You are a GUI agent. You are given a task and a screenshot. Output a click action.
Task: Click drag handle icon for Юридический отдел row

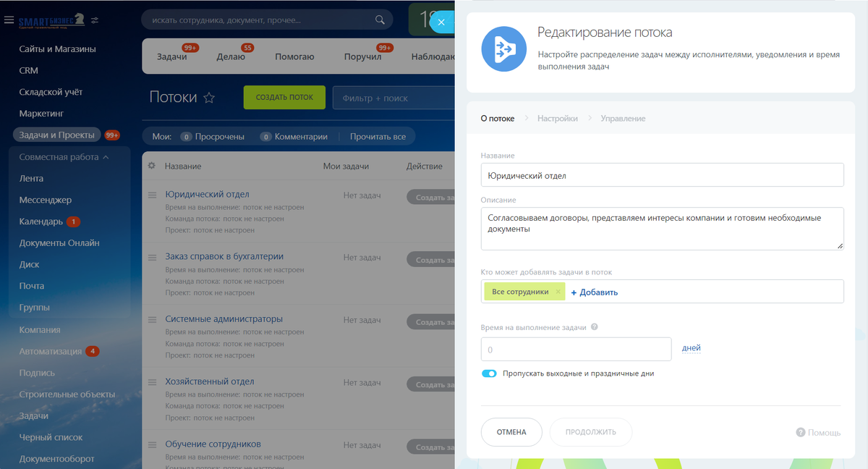(153, 195)
